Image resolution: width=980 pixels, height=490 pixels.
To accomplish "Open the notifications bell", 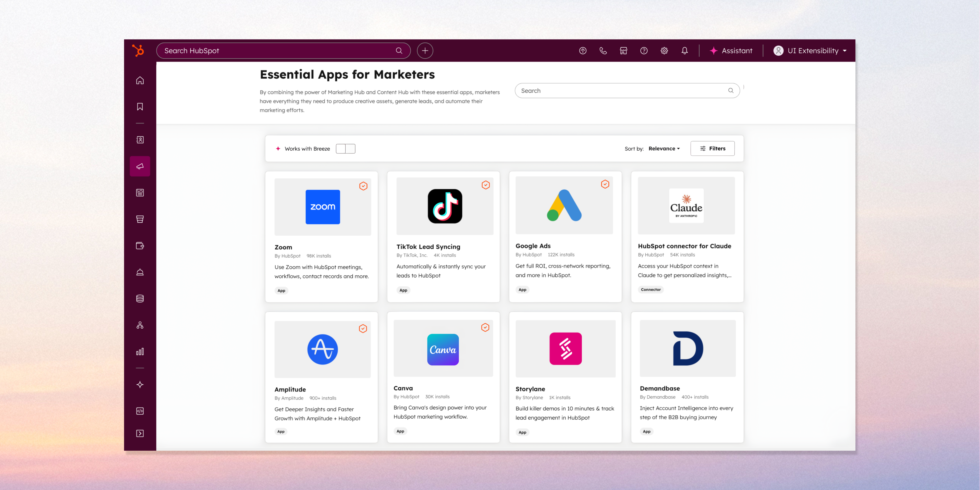I will point(684,51).
